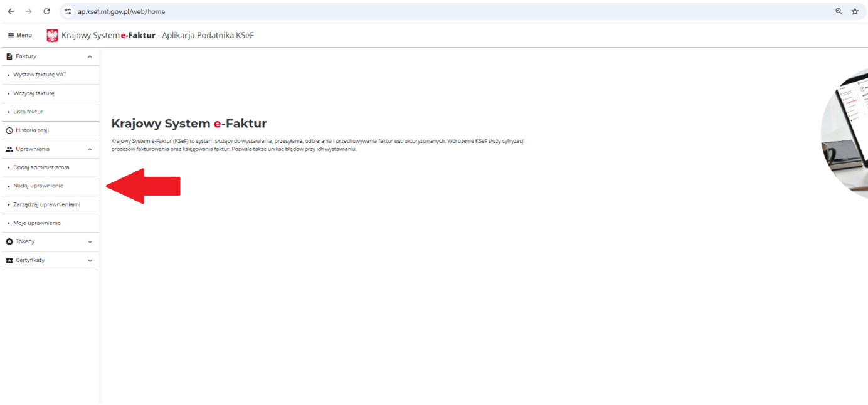Viewport: 868px width, 405px height.
Task: Click the Historia sesji clock icon
Action: (x=9, y=130)
